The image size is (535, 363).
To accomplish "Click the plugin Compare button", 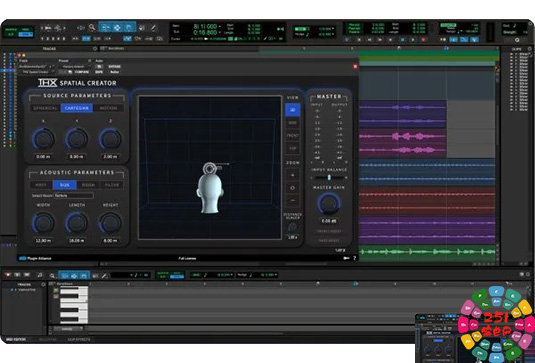I will coord(82,72).
